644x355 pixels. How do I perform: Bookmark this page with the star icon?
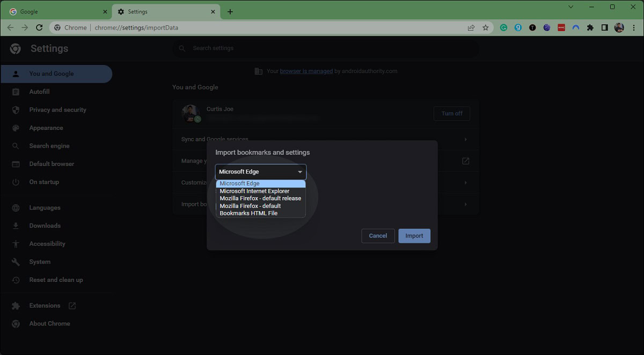click(486, 27)
